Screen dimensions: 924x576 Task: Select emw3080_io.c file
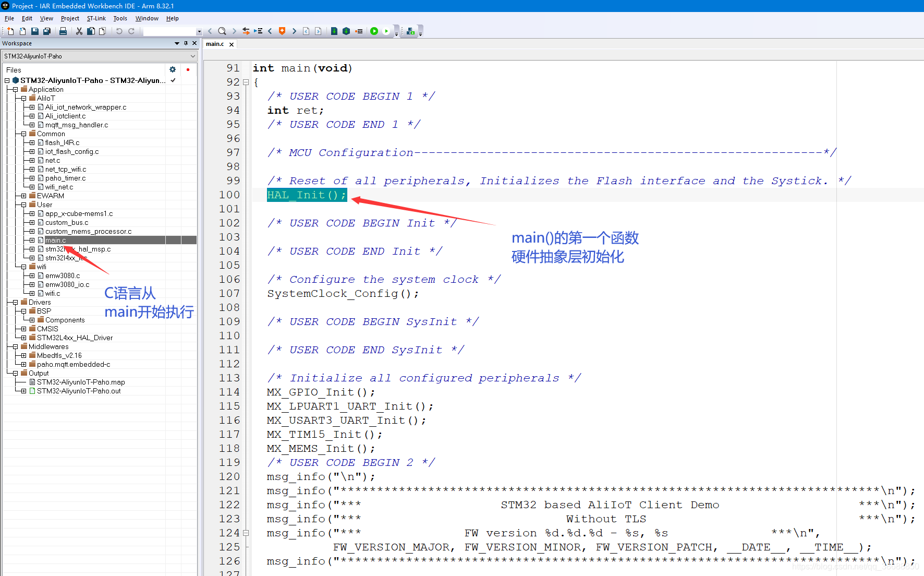(x=67, y=284)
